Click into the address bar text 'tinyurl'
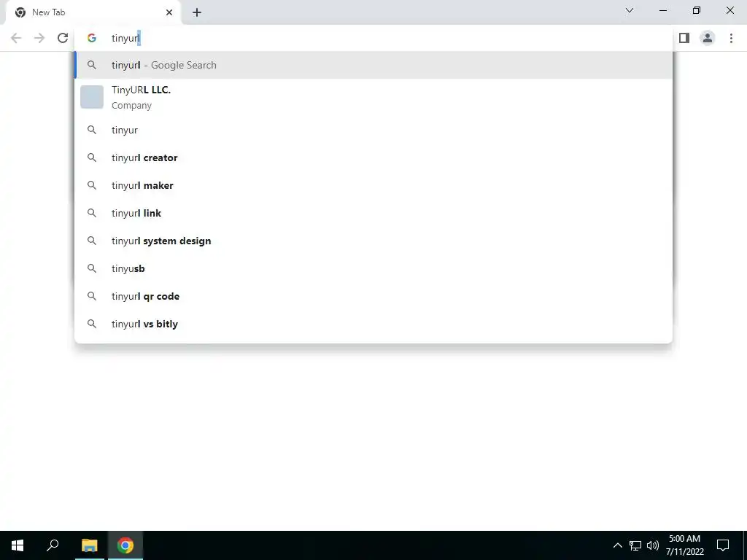747x560 pixels. 125,38
